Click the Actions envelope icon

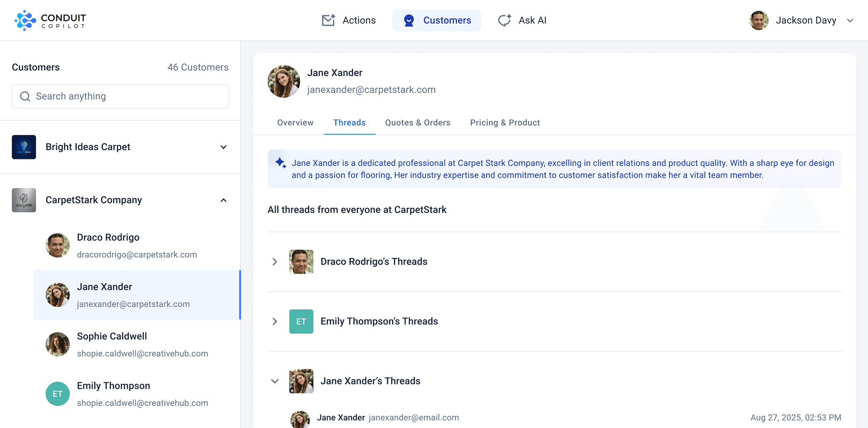pos(328,20)
